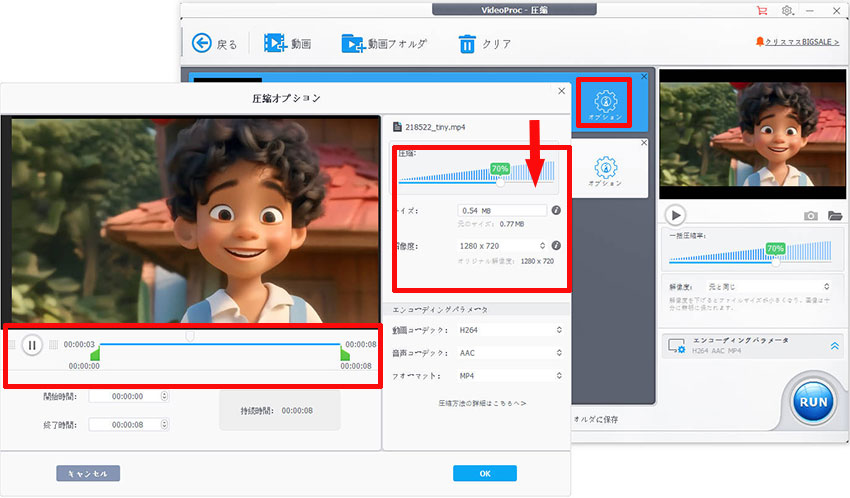
Task: Click the playhead handle on the timeline
Action: pos(190,337)
